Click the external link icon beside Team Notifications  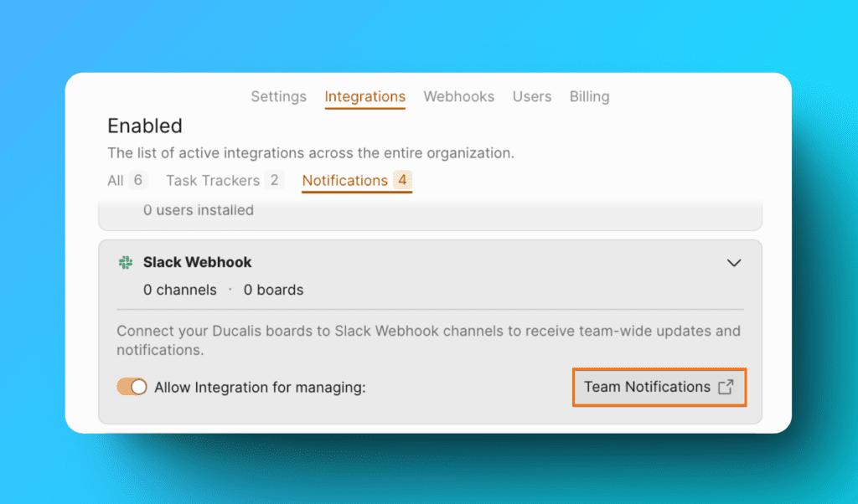726,387
